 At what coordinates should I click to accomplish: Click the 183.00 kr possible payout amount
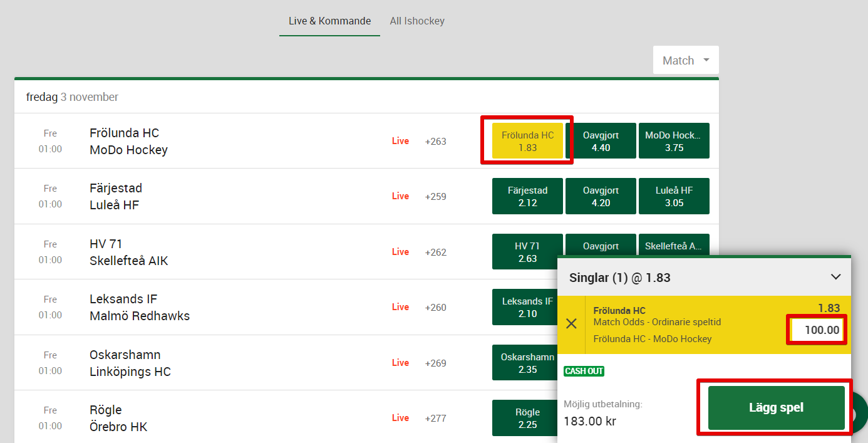pos(590,421)
